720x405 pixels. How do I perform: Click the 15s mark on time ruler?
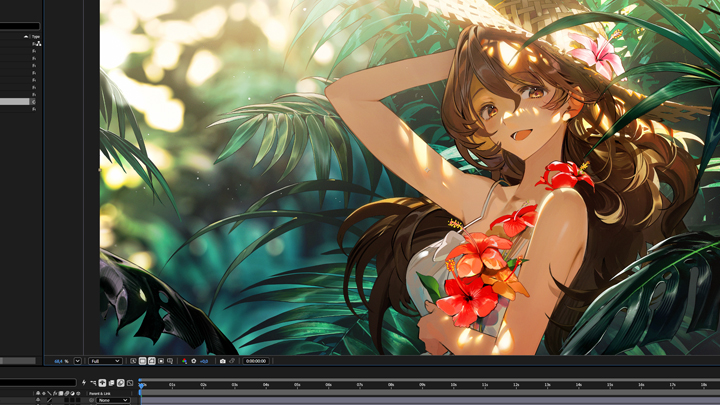tap(610, 385)
